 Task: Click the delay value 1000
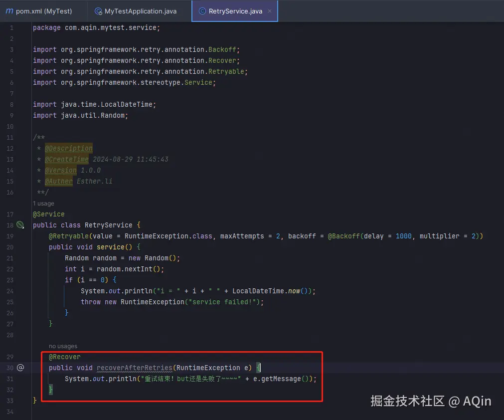tap(403, 236)
